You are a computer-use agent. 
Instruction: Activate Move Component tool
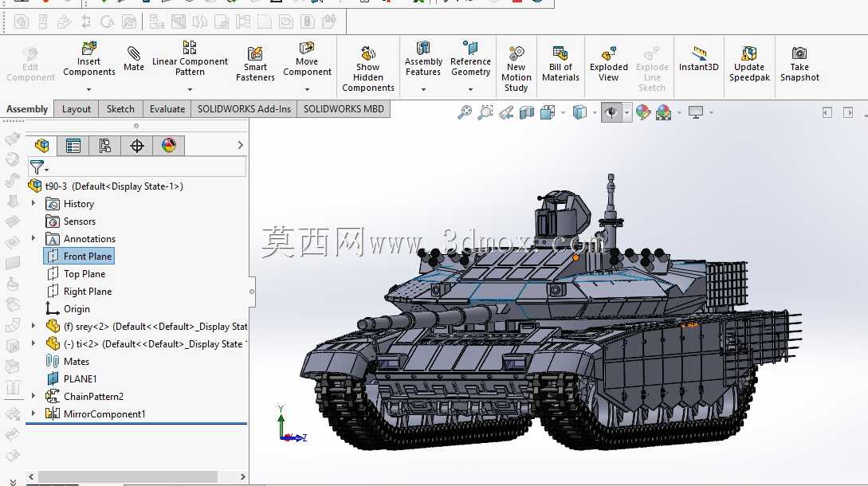pyautogui.click(x=307, y=59)
